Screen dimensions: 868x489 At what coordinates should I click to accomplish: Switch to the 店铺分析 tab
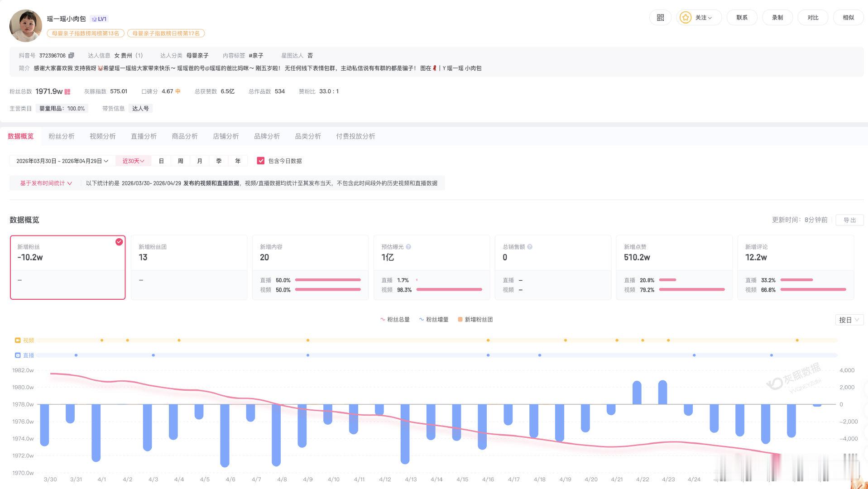226,136
